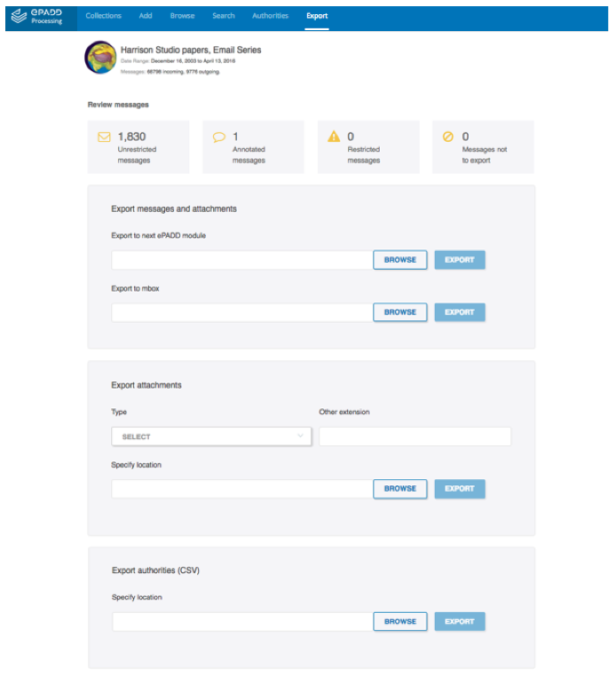Click the speech bubble annotated messages icon

[x=218, y=137]
